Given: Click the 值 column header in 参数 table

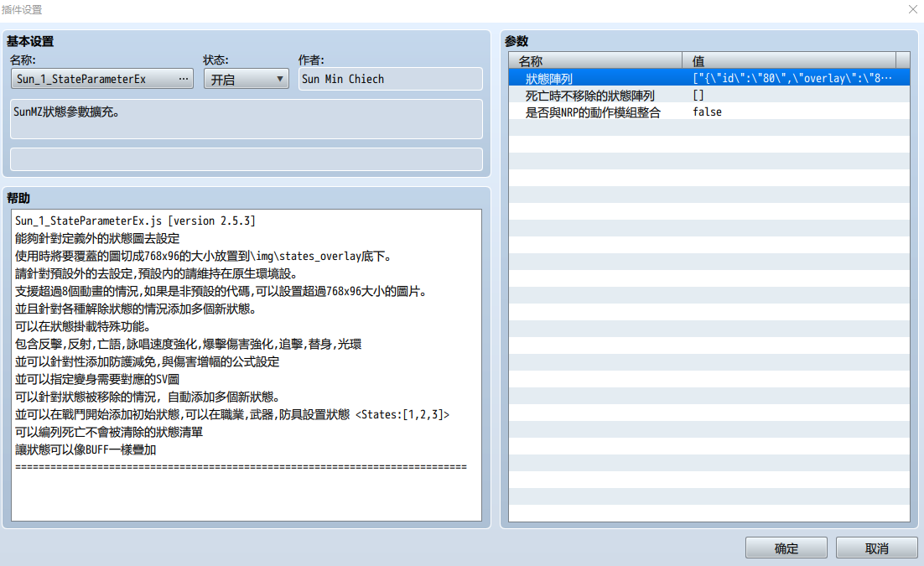Looking at the screenshot, I should point(788,60).
